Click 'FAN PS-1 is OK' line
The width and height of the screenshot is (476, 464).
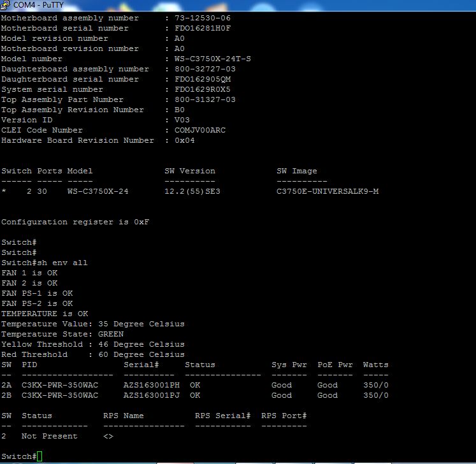pos(37,293)
